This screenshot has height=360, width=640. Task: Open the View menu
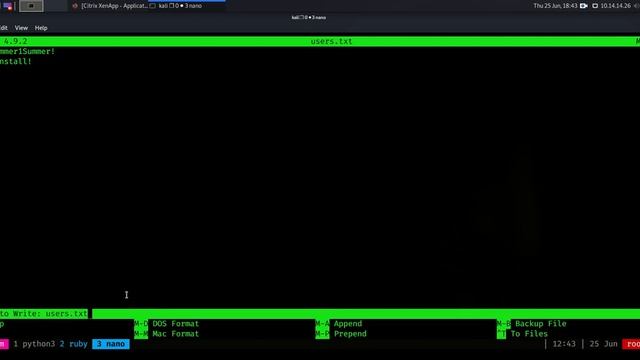(21, 28)
